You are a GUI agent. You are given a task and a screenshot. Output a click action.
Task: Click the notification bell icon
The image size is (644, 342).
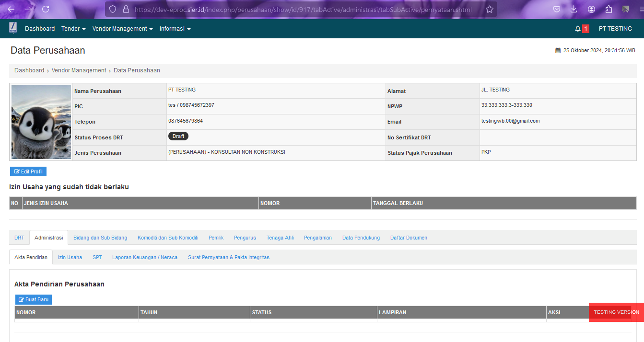click(577, 29)
